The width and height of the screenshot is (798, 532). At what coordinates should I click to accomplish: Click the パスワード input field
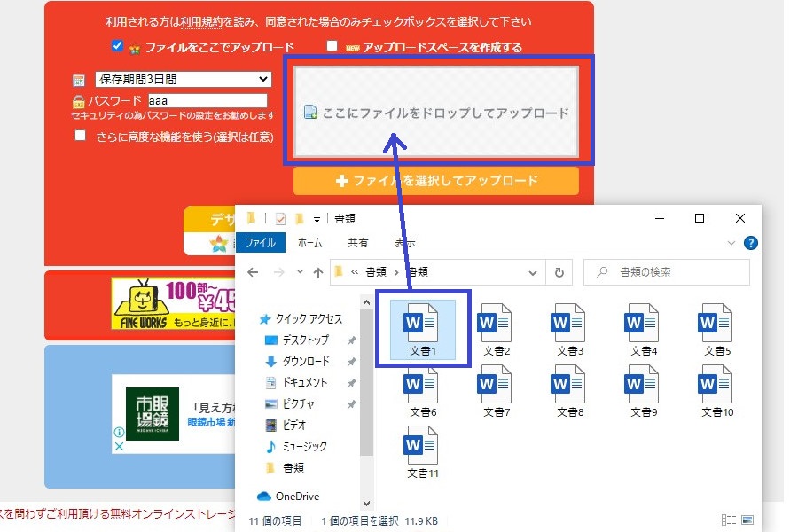click(207, 101)
